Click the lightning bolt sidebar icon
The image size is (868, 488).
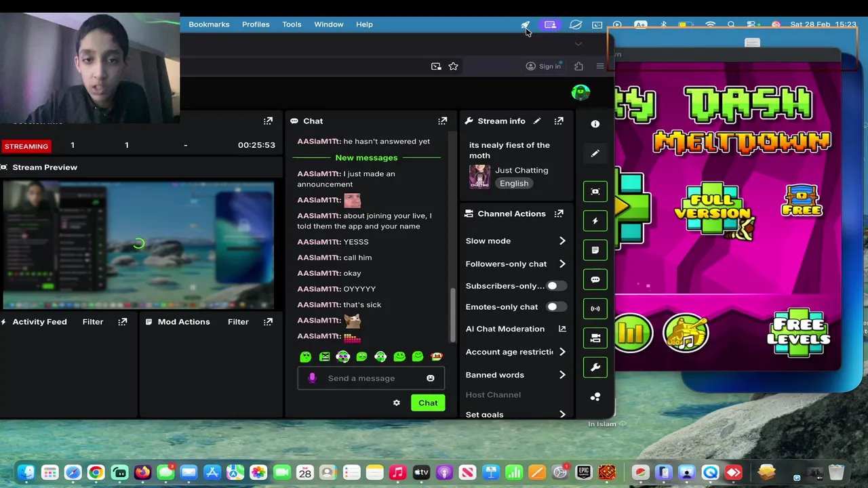(x=595, y=220)
